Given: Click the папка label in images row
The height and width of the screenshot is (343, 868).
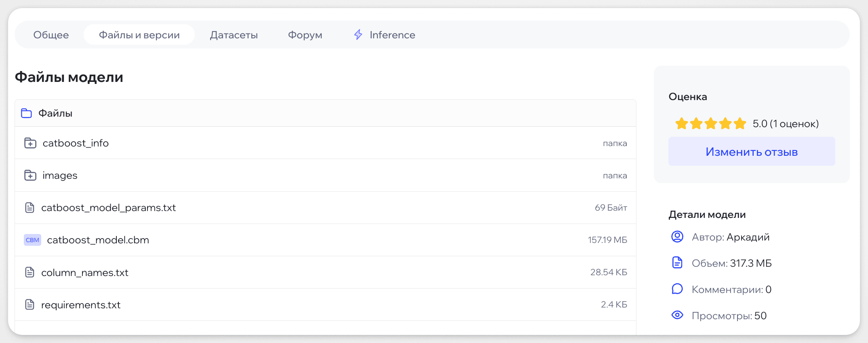Looking at the screenshot, I should (615, 176).
